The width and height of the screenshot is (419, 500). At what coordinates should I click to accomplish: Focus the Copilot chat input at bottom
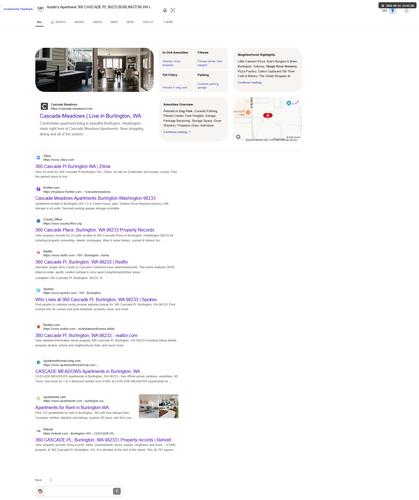coord(78,491)
